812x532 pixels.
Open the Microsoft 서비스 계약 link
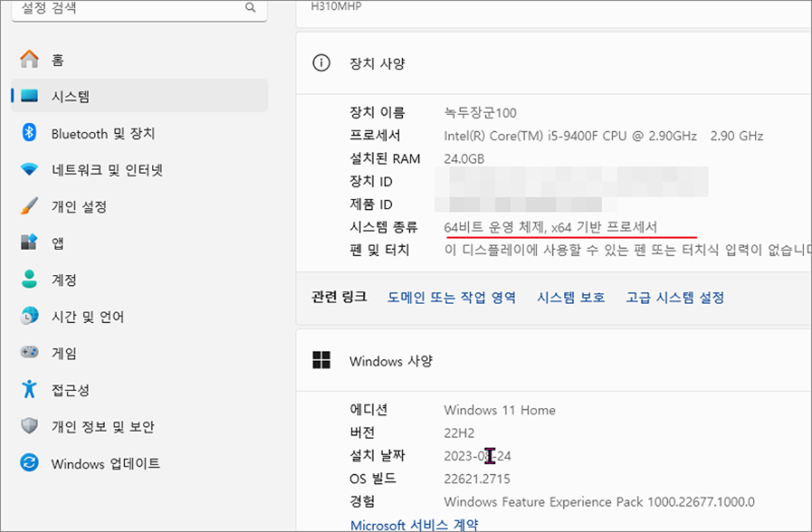point(414,525)
